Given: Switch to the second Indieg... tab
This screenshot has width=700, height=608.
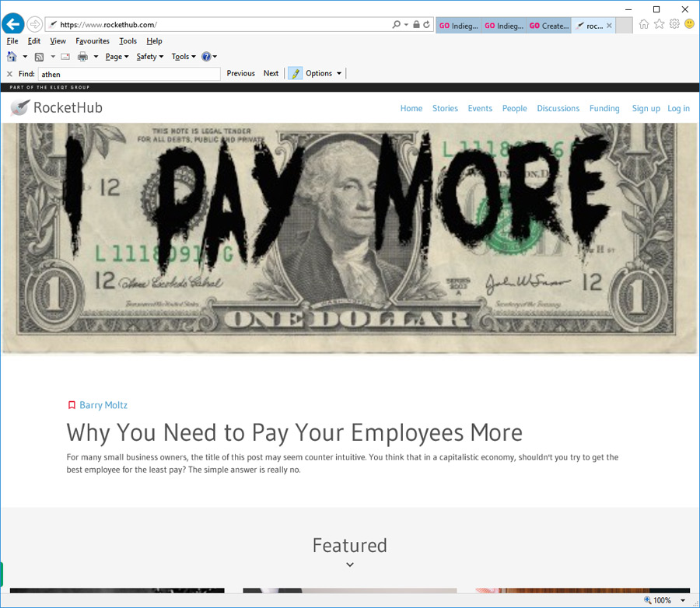Looking at the screenshot, I should [x=504, y=26].
